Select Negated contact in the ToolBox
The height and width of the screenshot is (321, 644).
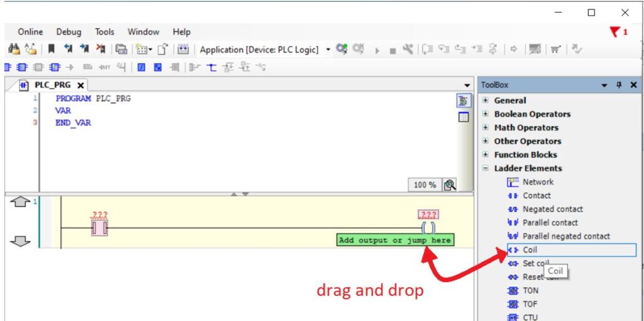click(552, 209)
